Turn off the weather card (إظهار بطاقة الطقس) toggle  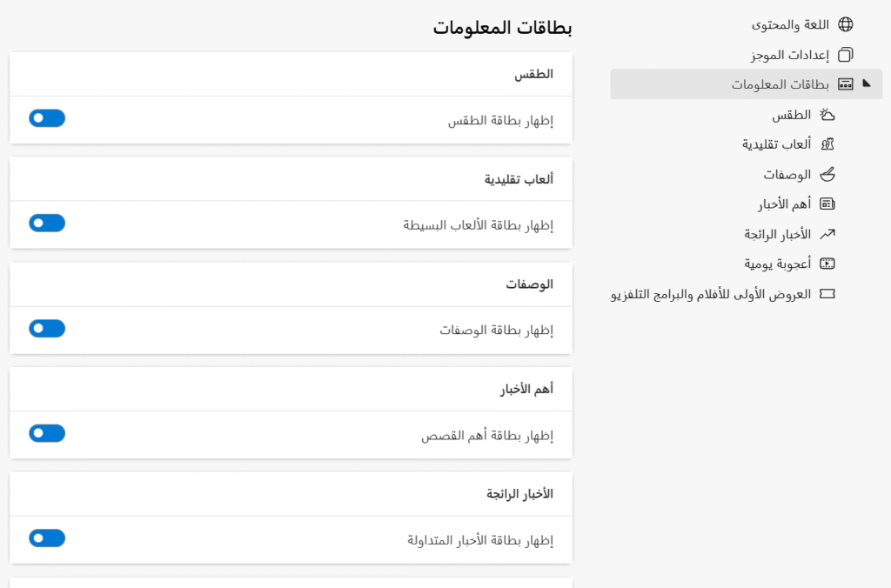[x=47, y=118]
